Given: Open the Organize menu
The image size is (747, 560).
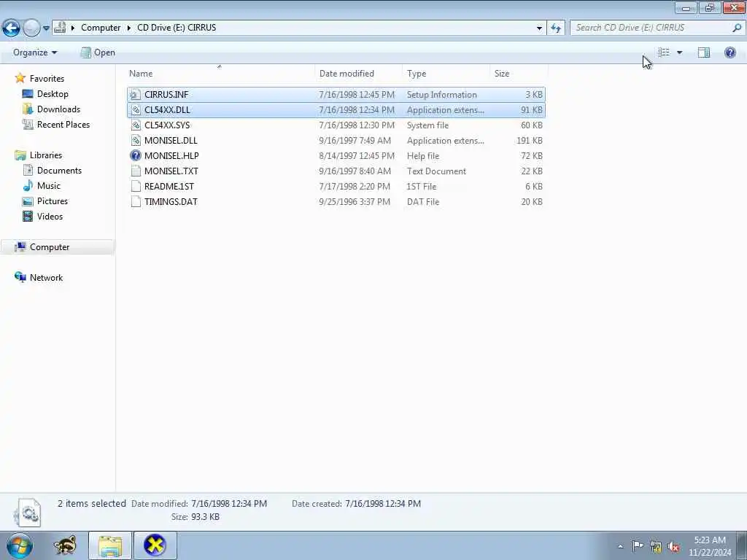Looking at the screenshot, I should tap(35, 52).
